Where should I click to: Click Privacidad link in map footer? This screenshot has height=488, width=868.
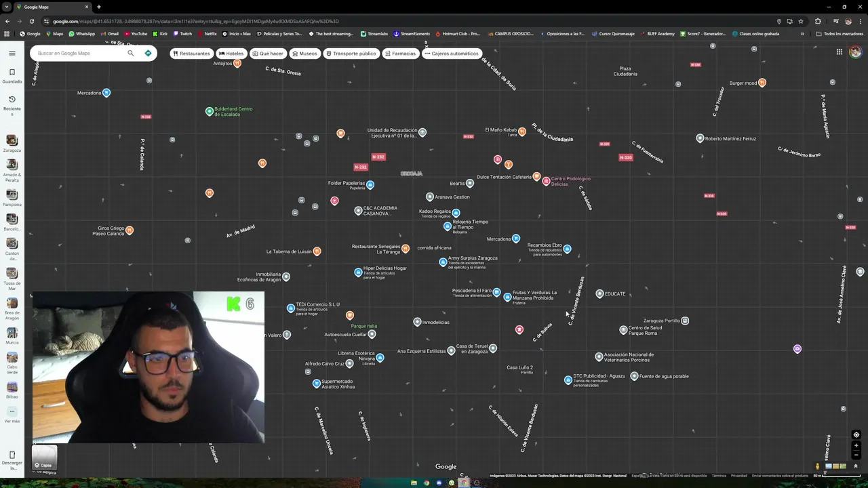[738, 476]
